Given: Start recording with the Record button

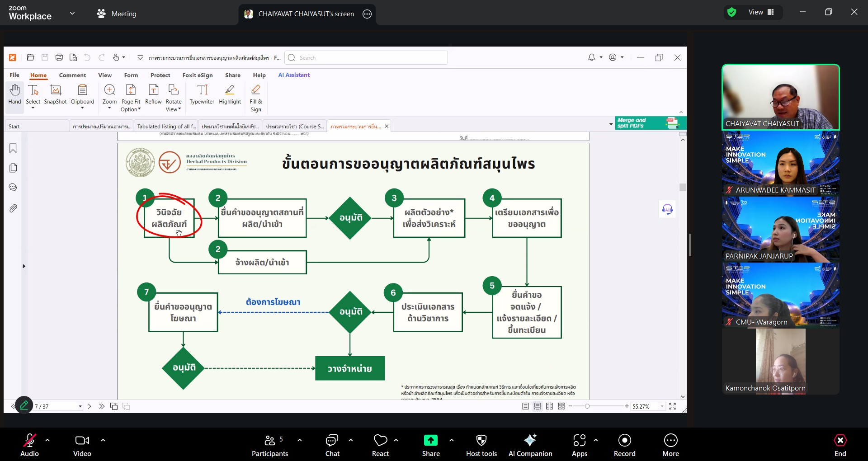Looking at the screenshot, I should pyautogui.click(x=624, y=445).
